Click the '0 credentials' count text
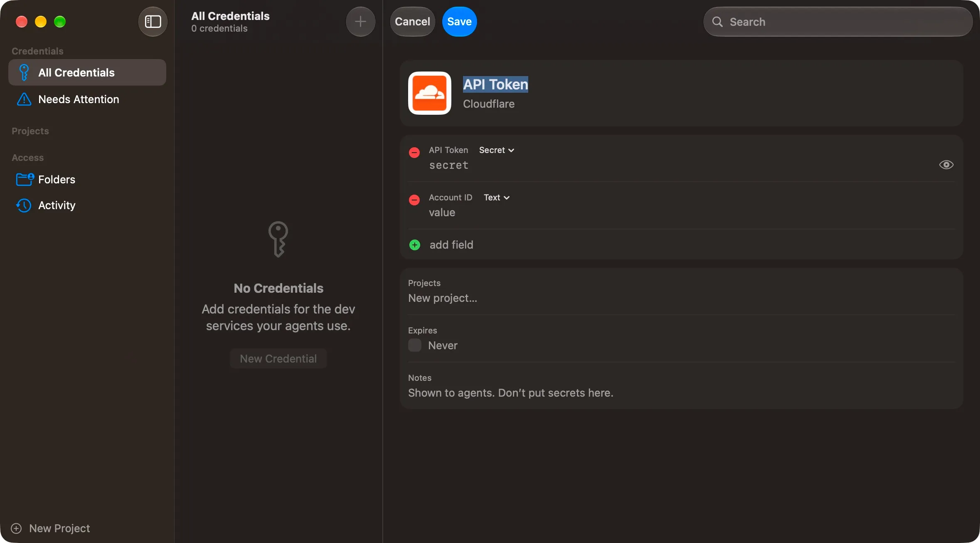This screenshot has width=980, height=543. coord(219,29)
